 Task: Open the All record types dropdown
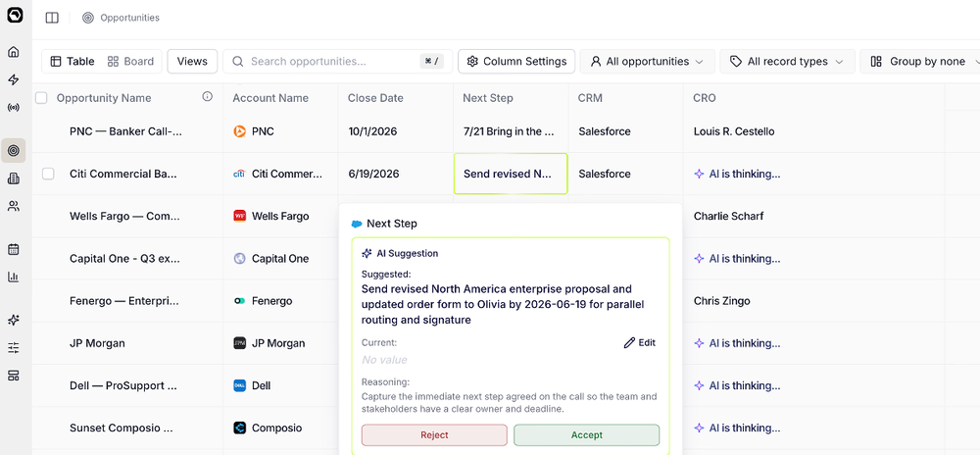[x=786, y=61]
